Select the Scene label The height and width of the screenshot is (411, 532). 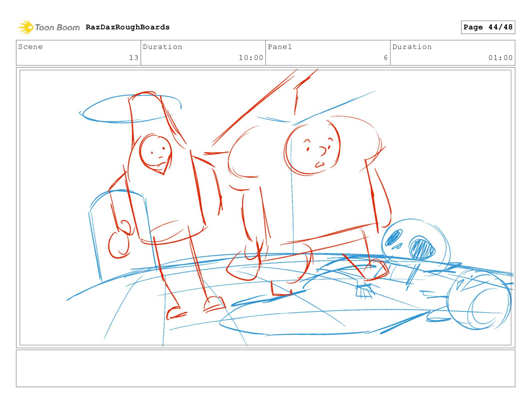(30, 47)
